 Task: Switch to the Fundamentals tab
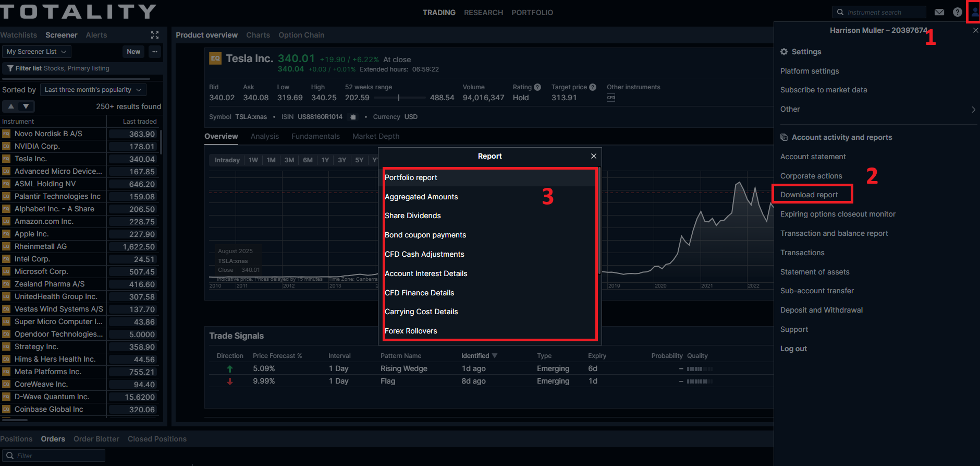(x=315, y=136)
